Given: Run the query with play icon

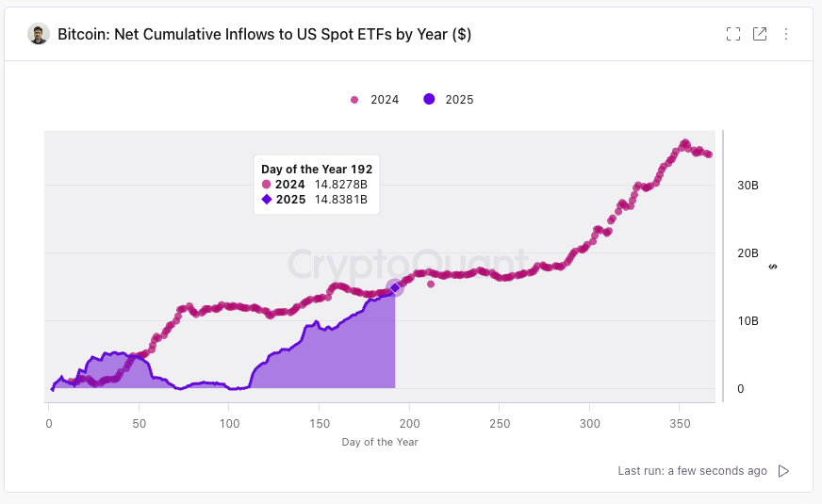Looking at the screenshot, I should click(x=783, y=471).
